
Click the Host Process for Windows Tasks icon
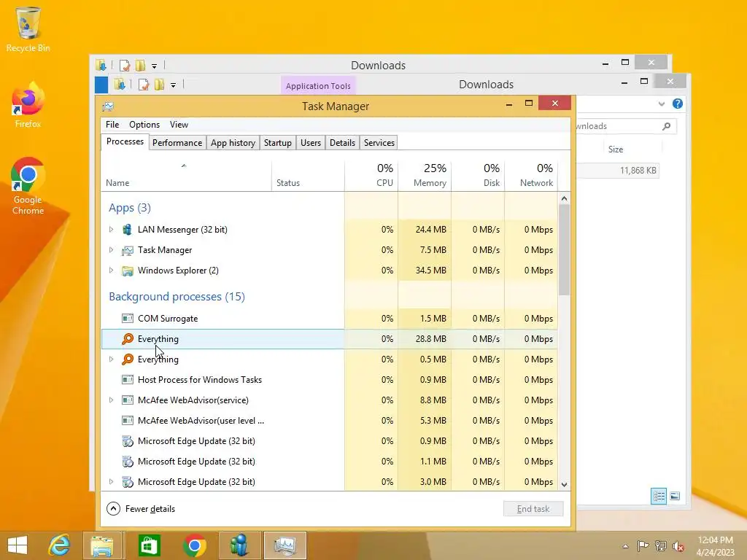pyautogui.click(x=127, y=379)
